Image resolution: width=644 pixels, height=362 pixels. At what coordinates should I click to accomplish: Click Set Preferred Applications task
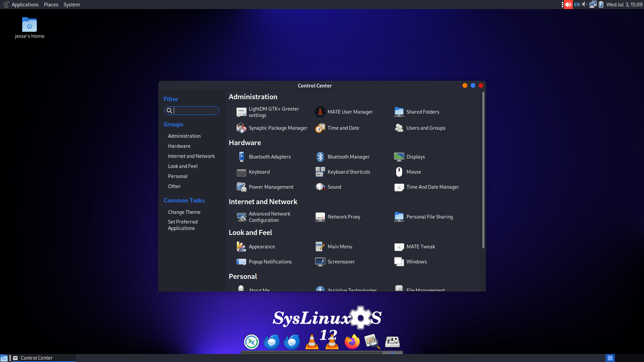tap(183, 225)
